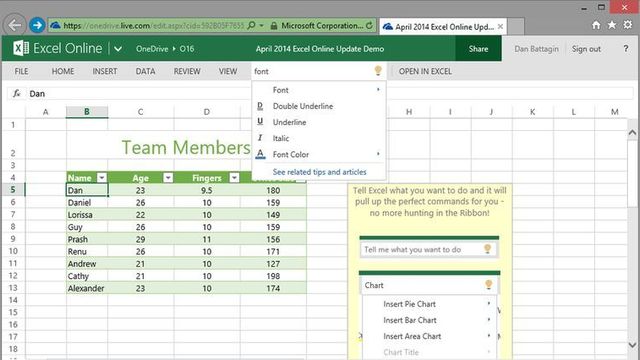Image resolution: width=640 pixels, height=360 pixels.
Task: Open Favorites star icon
Action: 612,25
